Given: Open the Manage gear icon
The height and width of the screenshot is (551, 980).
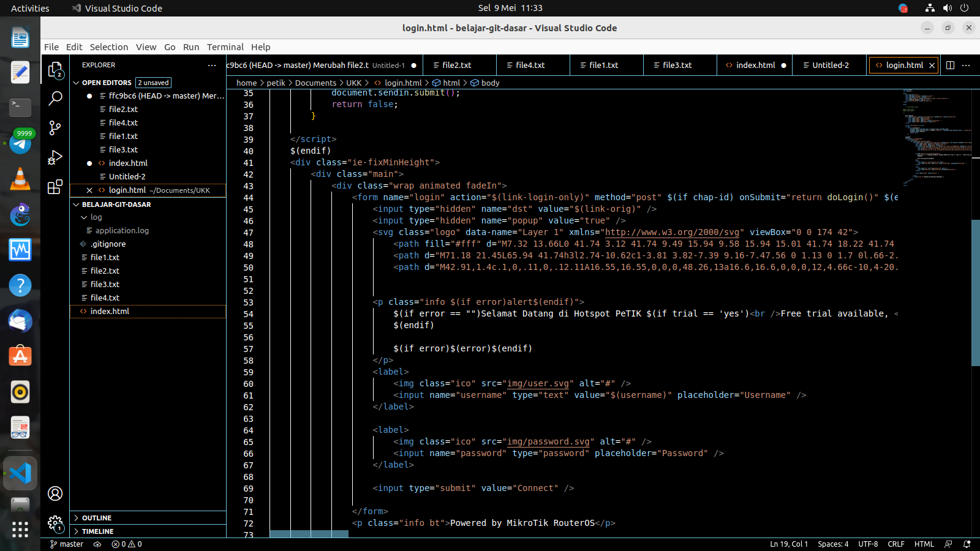Looking at the screenshot, I should (x=55, y=523).
